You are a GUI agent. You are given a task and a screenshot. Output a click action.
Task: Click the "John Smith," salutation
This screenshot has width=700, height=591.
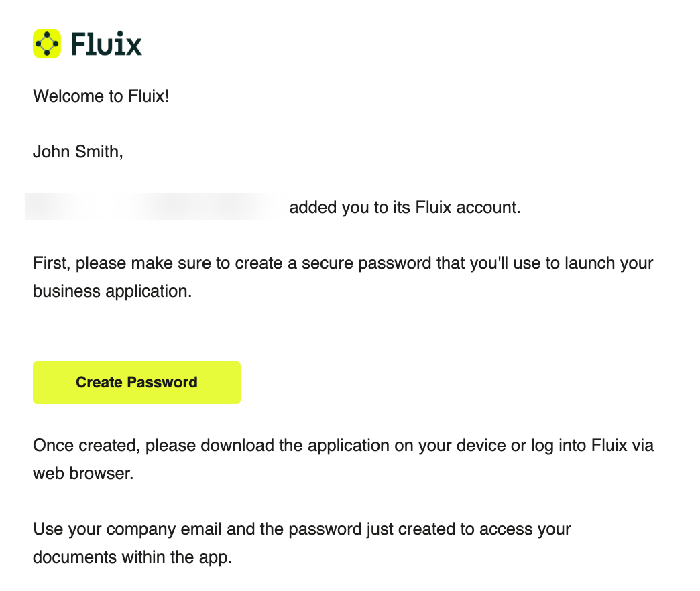(78, 152)
